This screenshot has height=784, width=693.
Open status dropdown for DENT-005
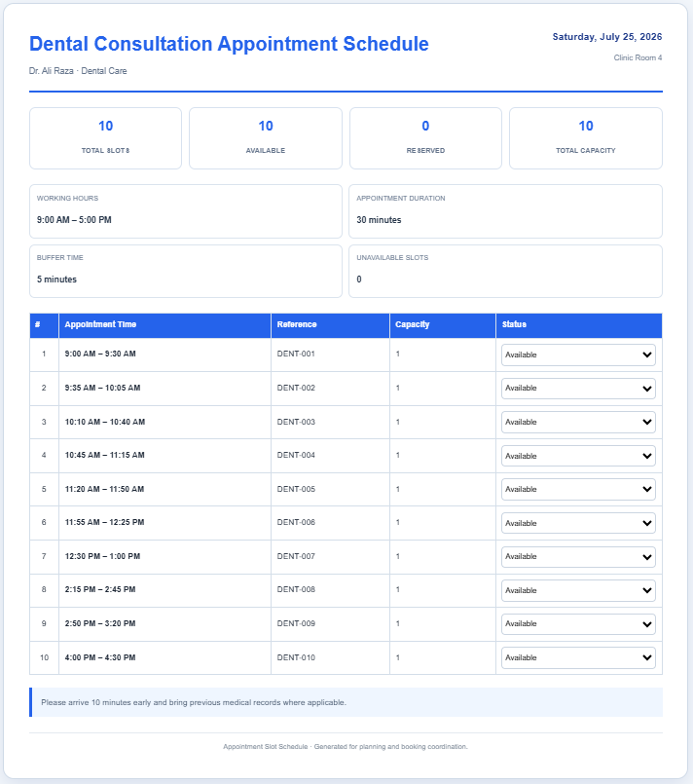pyautogui.click(x=578, y=490)
